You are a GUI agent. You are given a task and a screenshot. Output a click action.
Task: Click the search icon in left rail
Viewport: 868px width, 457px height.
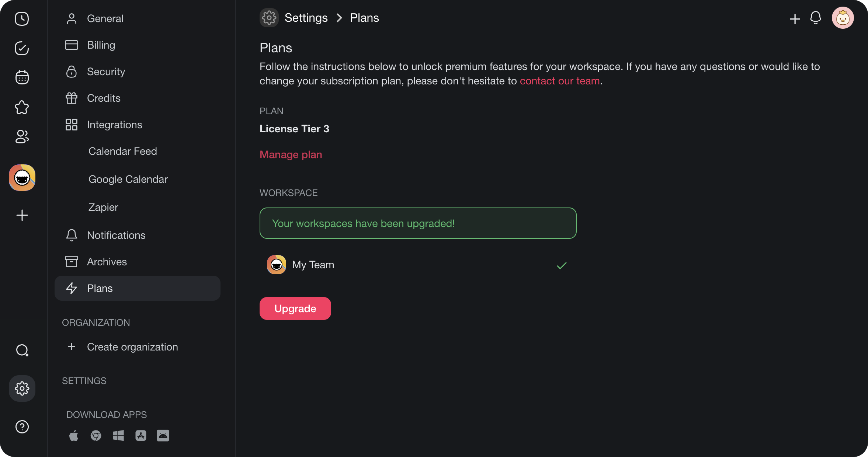(x=22, y=350)
